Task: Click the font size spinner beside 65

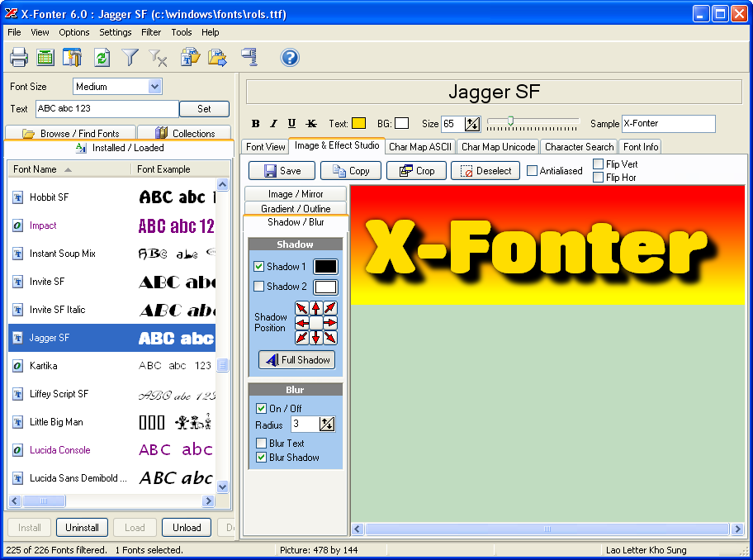Action: pos(472,124)
